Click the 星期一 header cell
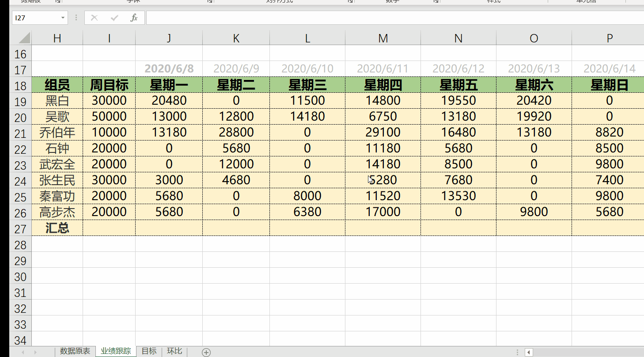Viewport: 644px width, 357px height. tap(169, 85)
